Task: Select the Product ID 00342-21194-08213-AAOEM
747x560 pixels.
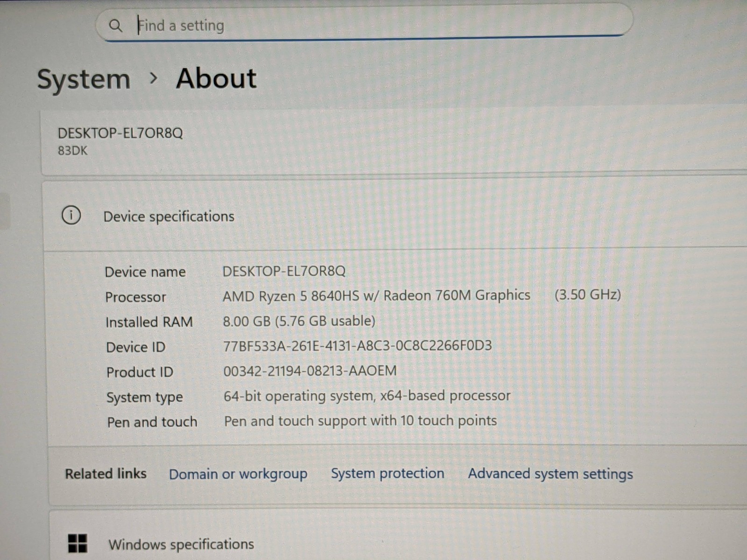Action: pyautogui.click(x=310, y=371)
